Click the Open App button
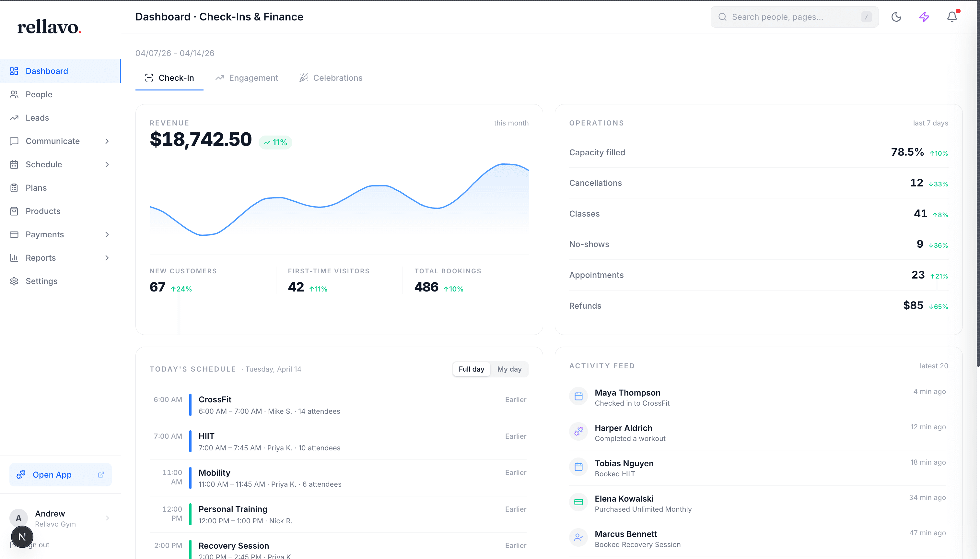This screenshot has width=980, height=559. point(52,475)
